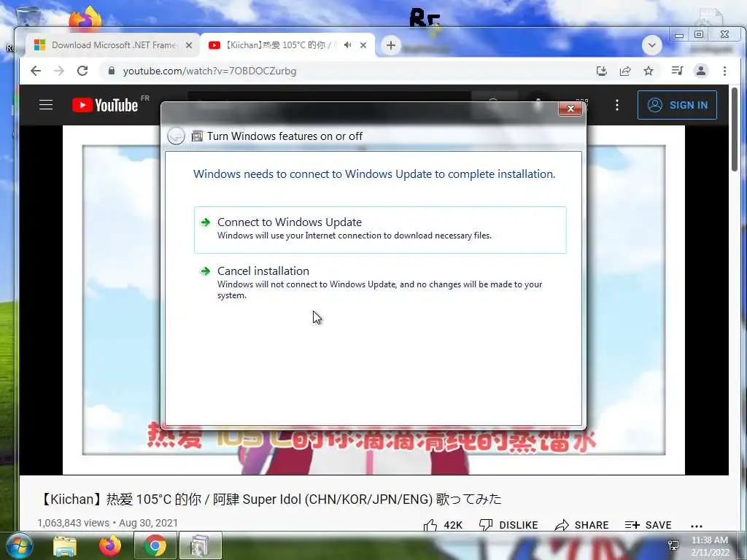Click the dialog's back arrow button
The width and height of the screenshot is (747, 560).
point(176,136)
